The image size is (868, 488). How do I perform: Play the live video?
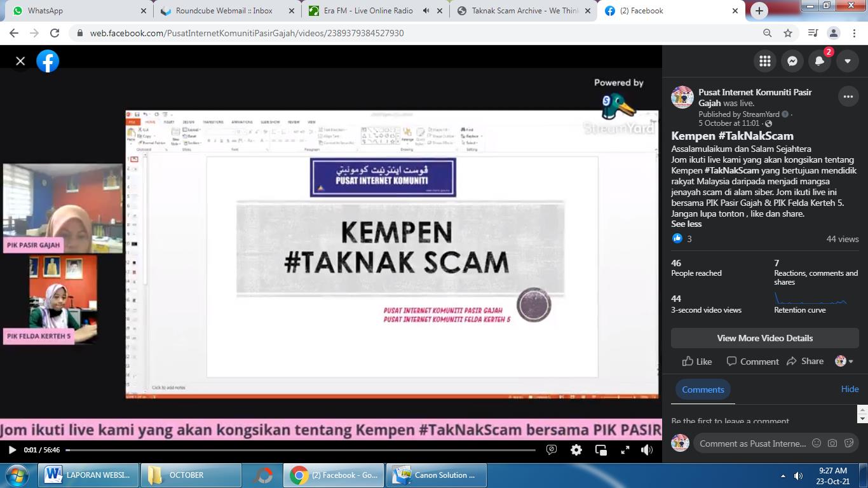(12, 450)
